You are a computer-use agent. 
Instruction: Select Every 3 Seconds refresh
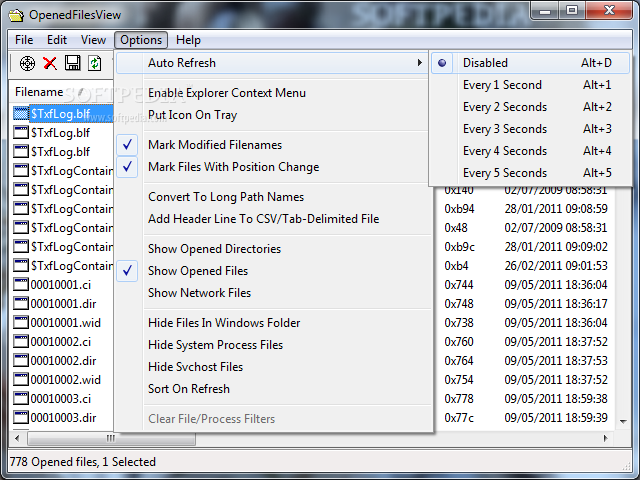click(530, 129)
